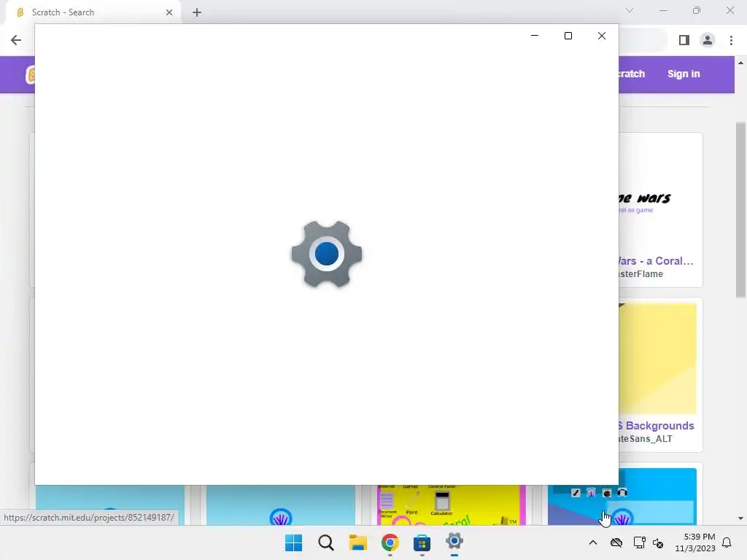The image size is (747, 560).
Task: Minimize the Settings window
Action: (x=535, y=36)
